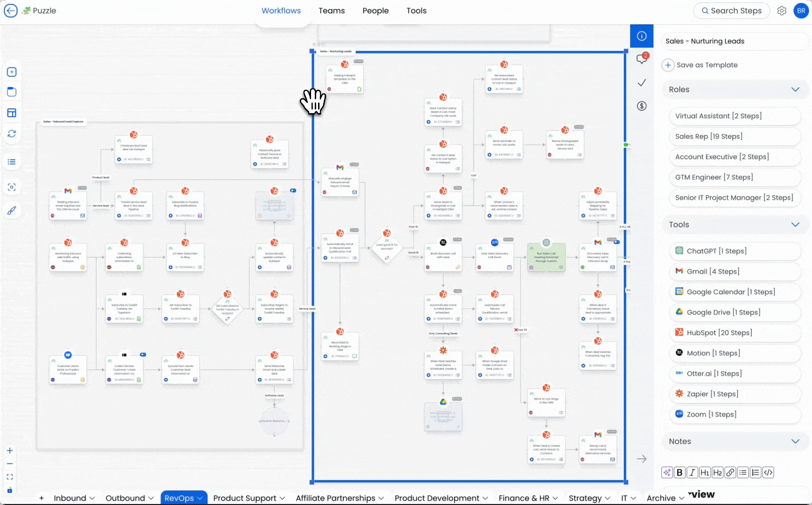Toggle italic formatting in Notes toolbar
812x505 pixels.
click(x=692, y=473)
